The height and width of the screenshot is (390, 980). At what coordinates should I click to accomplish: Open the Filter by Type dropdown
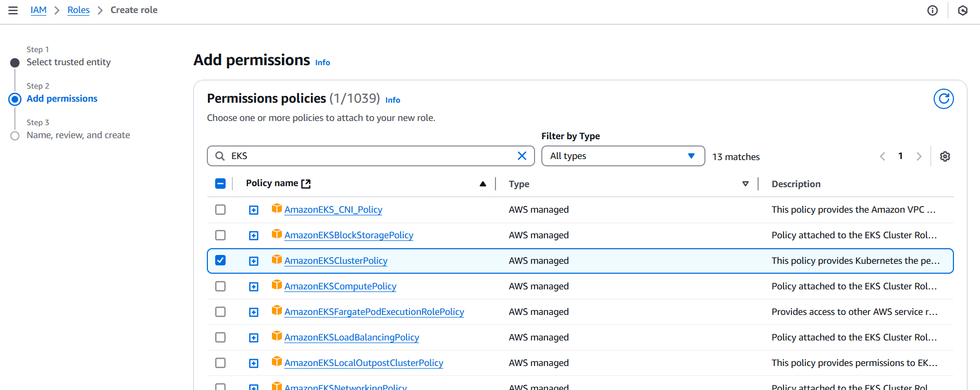tap(623, 156)
